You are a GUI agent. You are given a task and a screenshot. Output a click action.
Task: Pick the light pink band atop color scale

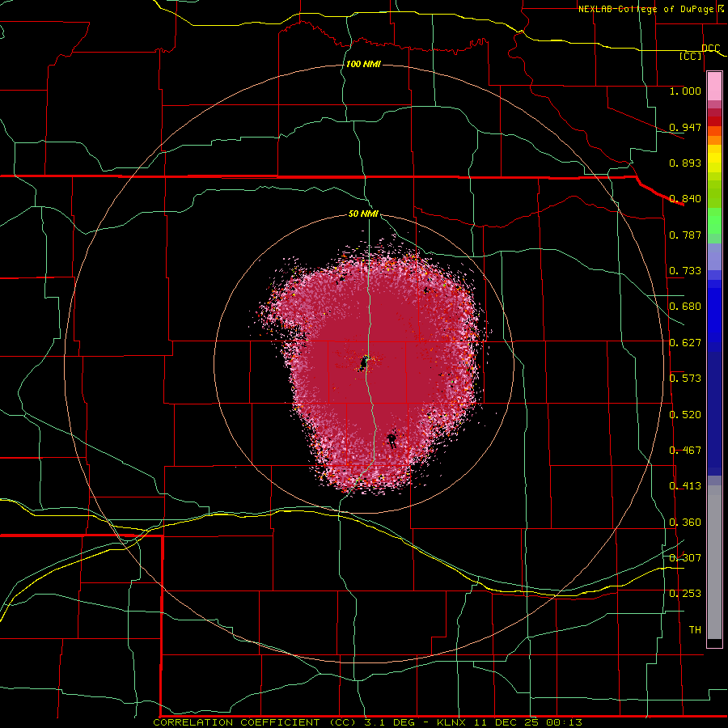(x=714, y=87)
